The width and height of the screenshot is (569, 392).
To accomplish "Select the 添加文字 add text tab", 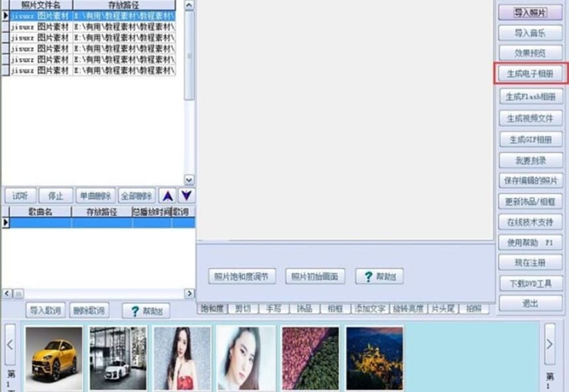I will (371, 308).
